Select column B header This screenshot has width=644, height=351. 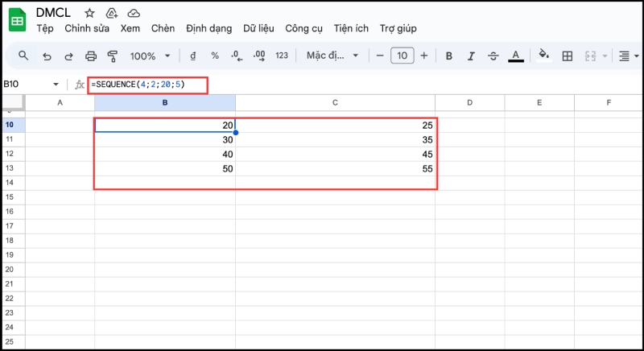[x=165, y=102]
